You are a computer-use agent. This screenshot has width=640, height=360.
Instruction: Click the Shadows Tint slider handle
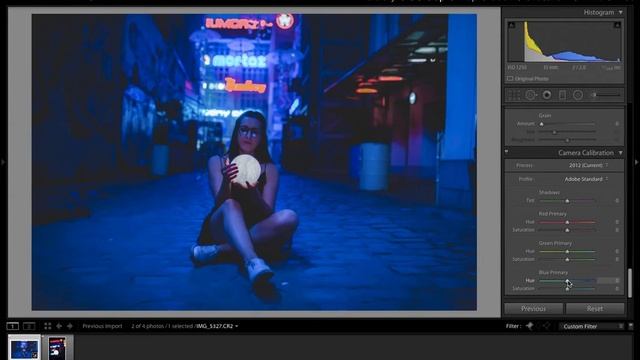(567, 201)
